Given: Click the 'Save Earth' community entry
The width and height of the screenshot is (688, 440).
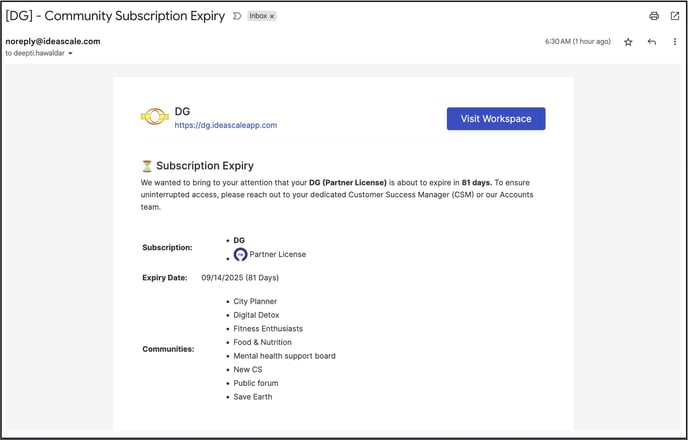Looking at the screenshot, I should pos(253,397).
